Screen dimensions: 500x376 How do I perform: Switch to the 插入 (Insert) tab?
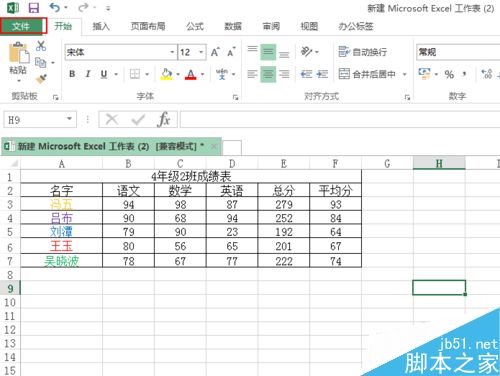(x=101, y=26)
